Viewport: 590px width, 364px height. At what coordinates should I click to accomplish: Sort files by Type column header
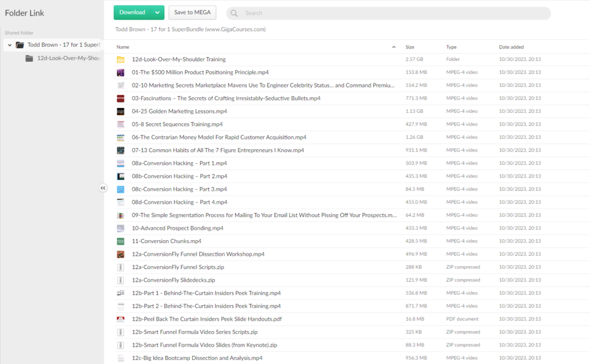(451, 47)
